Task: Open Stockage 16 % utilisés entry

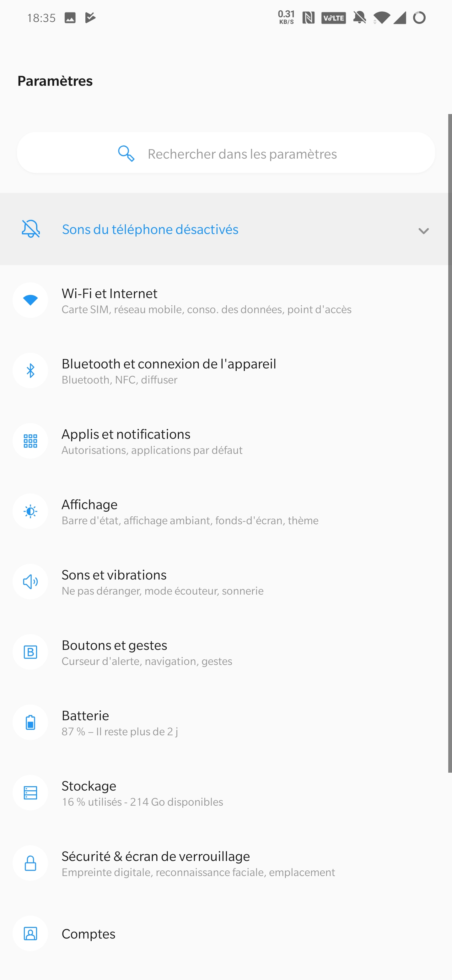Action: 226,793
